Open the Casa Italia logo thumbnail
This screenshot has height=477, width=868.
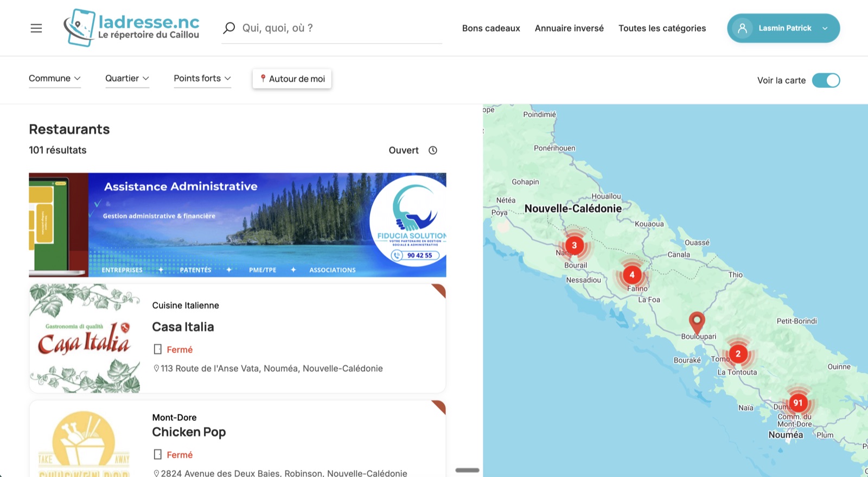(x=85, y=338)
